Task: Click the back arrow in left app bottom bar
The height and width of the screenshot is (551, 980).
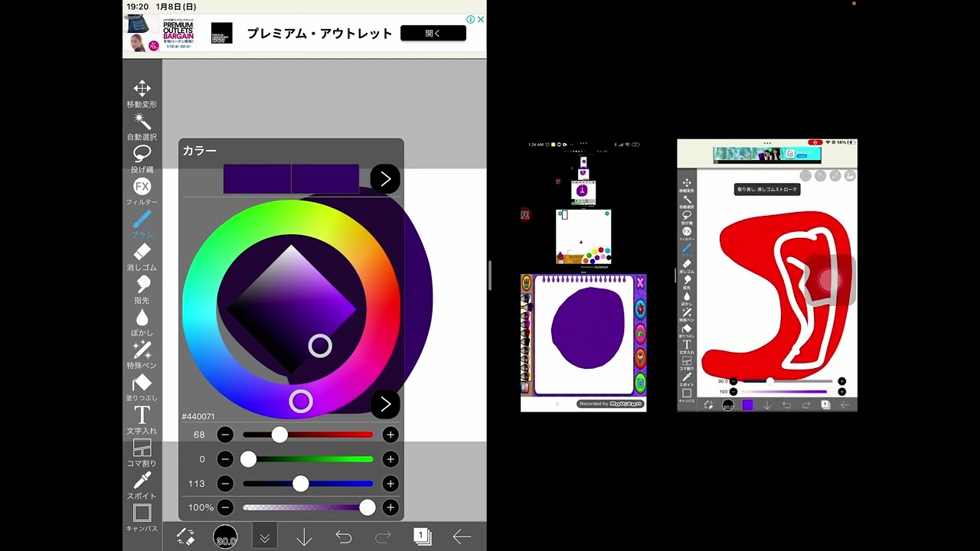Action: [462, 537]
